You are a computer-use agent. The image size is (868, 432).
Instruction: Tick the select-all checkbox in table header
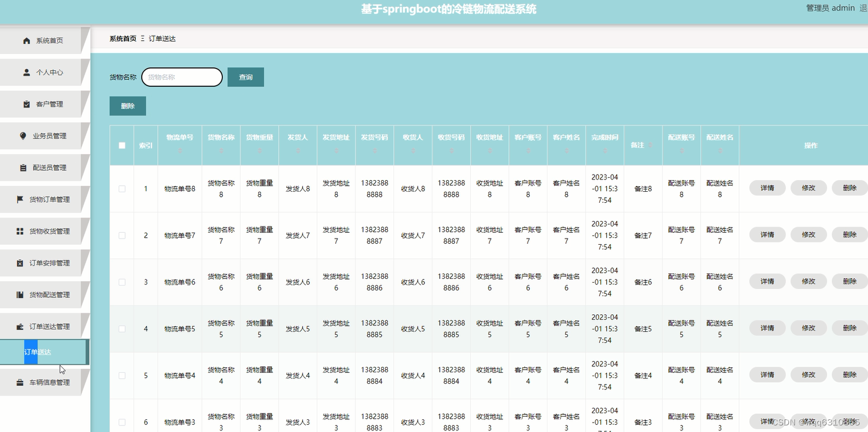tap(122, 146)
